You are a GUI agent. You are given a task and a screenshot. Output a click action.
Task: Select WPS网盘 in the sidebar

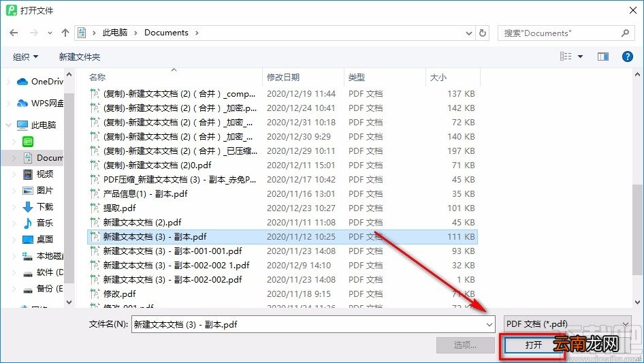click(40, 104)
